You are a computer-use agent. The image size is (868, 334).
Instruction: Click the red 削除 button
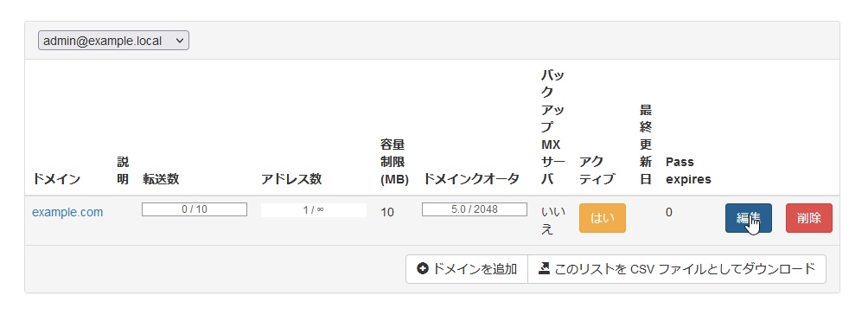[808, 218]
